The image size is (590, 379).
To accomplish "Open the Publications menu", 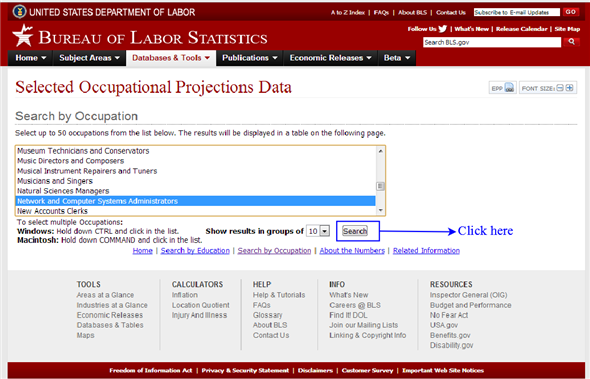I will click(249, 58).
